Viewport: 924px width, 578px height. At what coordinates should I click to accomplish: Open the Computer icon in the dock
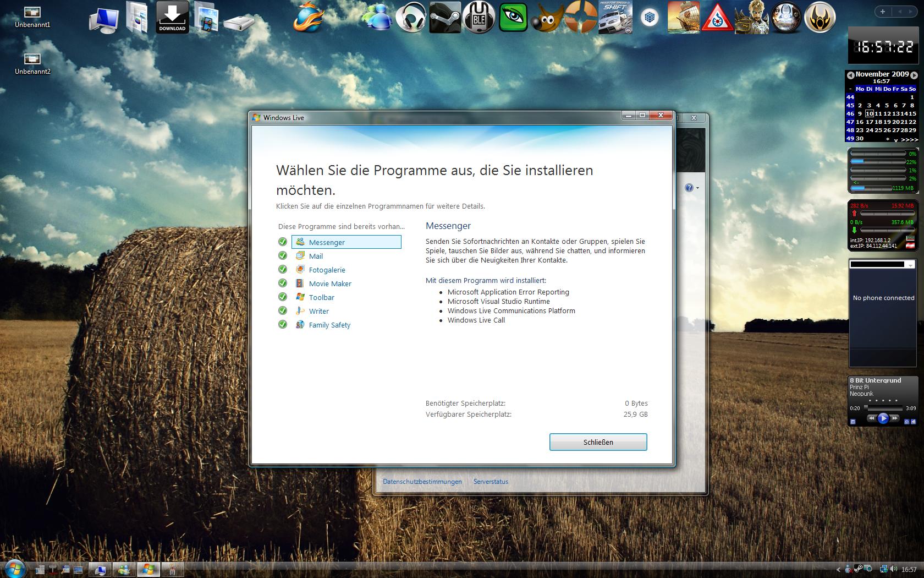[x=104, y=19]
